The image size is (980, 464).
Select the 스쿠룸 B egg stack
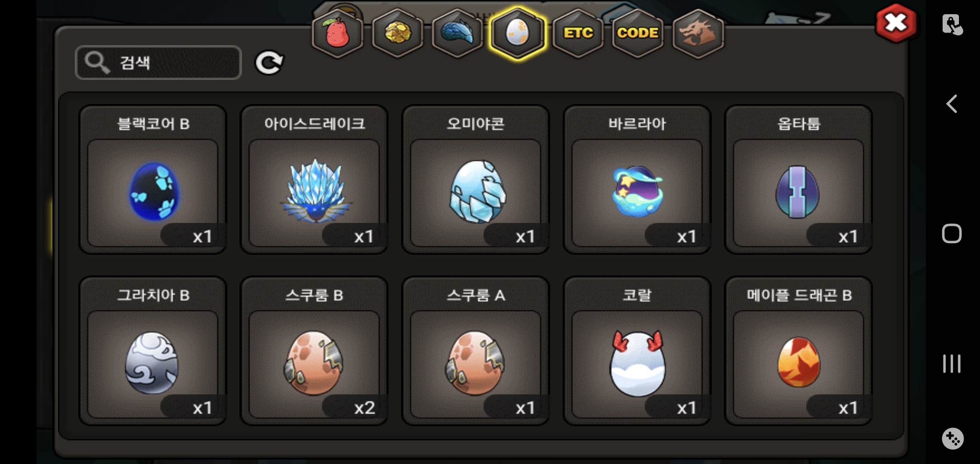[x=314, y=351]
